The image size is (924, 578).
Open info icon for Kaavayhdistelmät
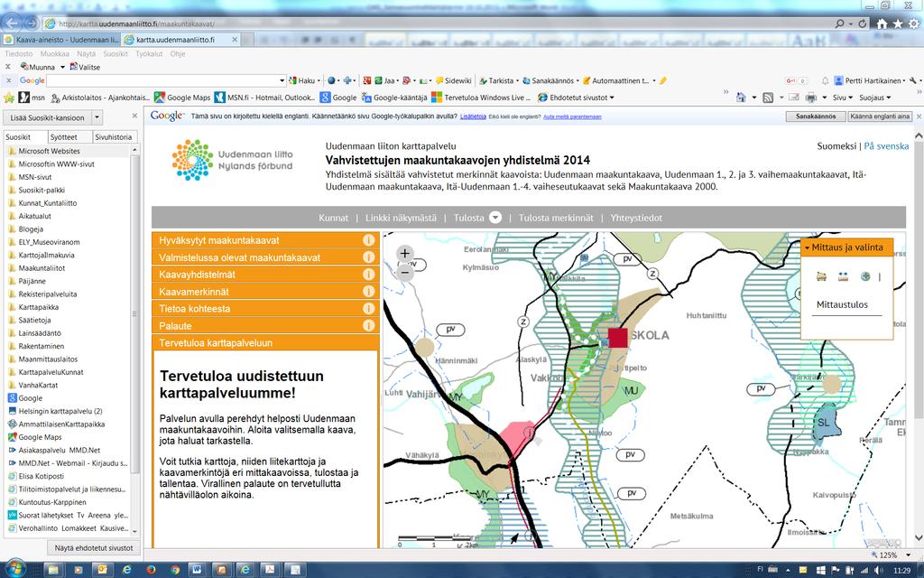[x=369, y=275]
